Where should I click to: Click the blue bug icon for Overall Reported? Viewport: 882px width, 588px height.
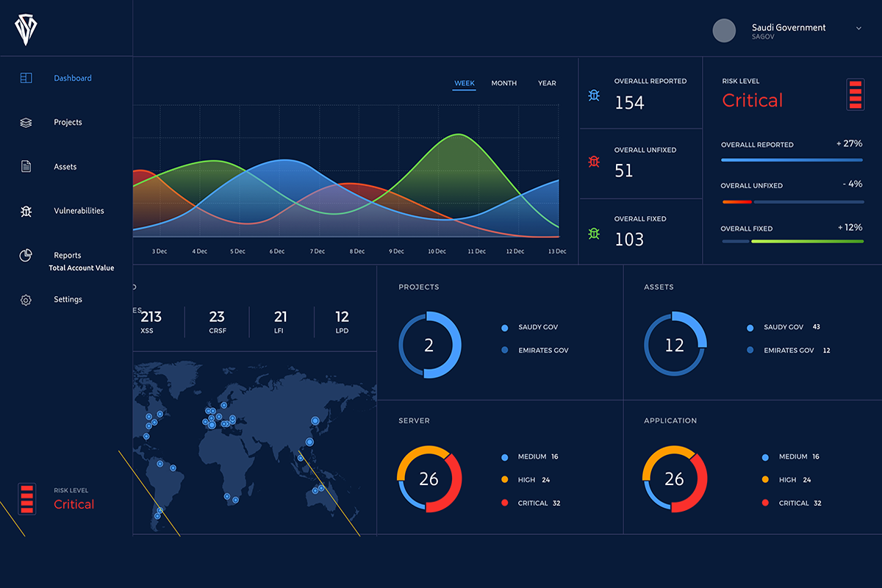click(x=594, y=96)
